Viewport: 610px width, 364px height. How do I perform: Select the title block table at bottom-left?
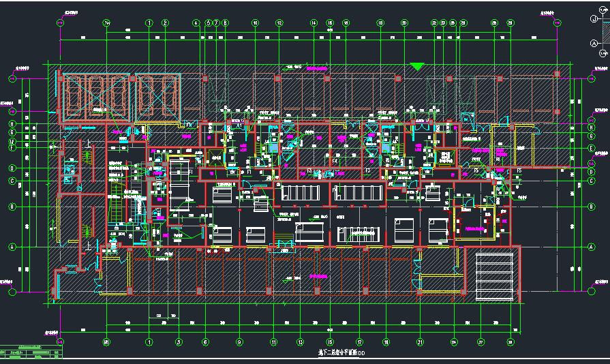(x=31, y=352)
